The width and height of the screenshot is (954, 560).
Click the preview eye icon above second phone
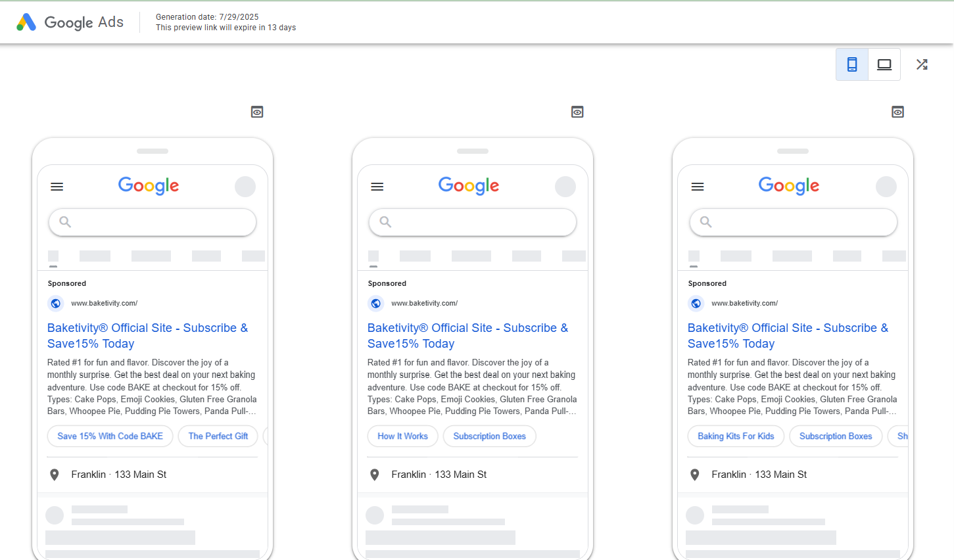pyautogui.click(x=577, y=112)
